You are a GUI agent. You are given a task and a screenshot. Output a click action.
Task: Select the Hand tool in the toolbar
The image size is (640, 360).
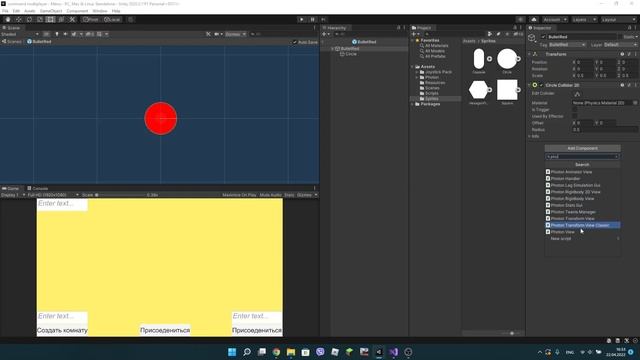pos(8,20)
